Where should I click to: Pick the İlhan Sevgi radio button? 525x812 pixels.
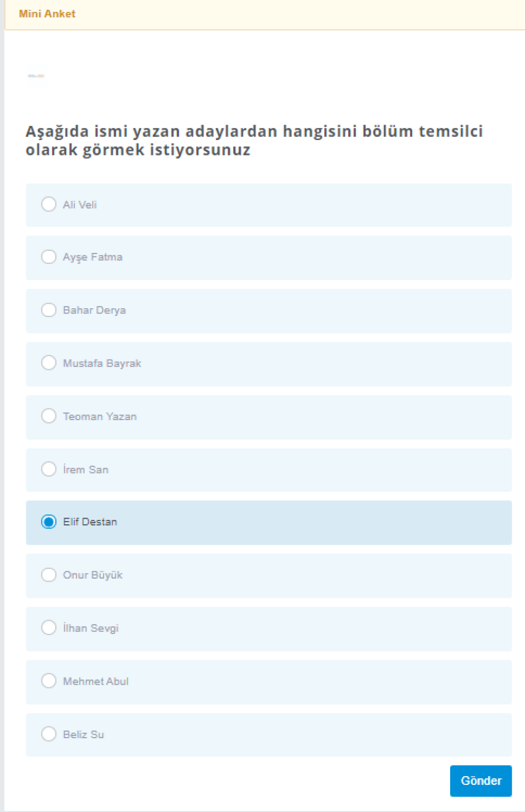(x=49, y=627)
